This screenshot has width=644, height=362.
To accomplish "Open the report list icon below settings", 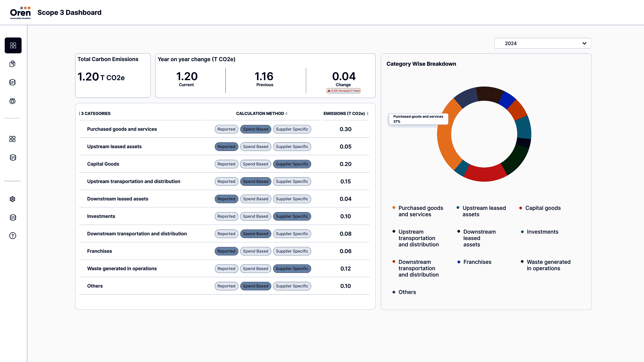I will click(x=12, y=217).
